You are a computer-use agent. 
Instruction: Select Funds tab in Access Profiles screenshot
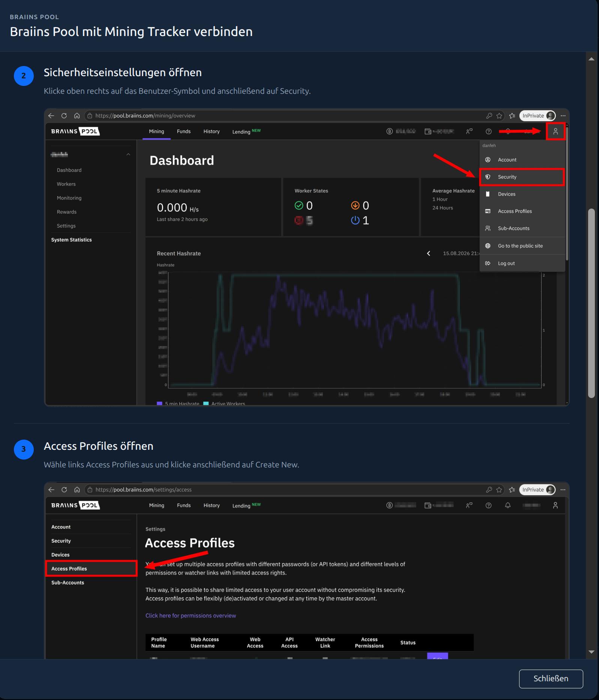184,505
